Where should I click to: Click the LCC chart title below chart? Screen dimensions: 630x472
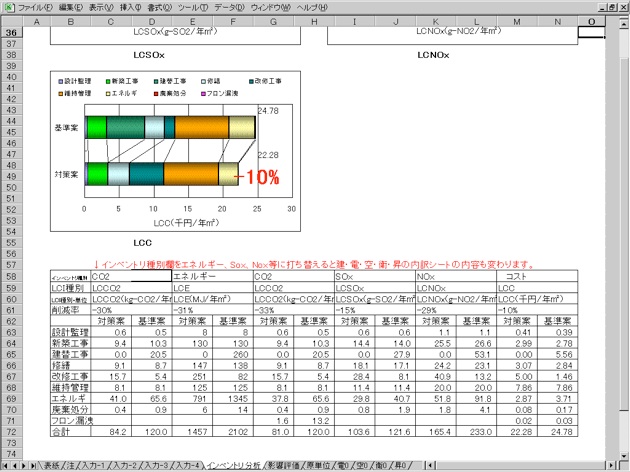(143, 243)
